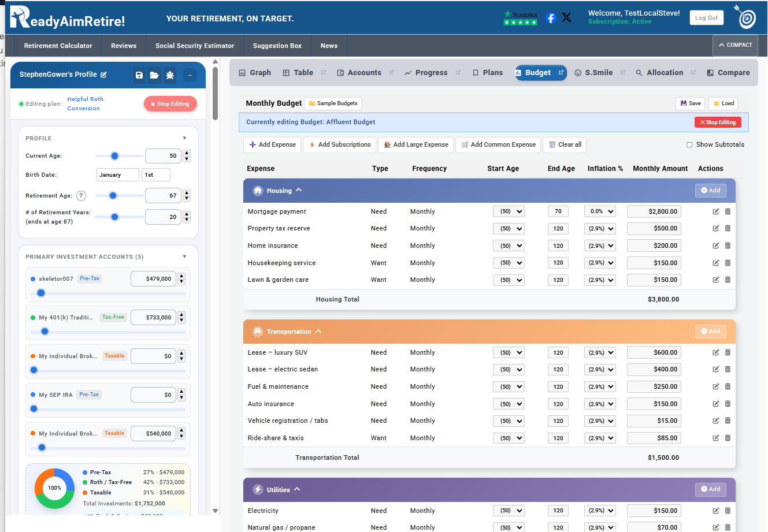Open the Social Security Estimator menu item
The image size is (768, 532).
[x=195, y=46]
